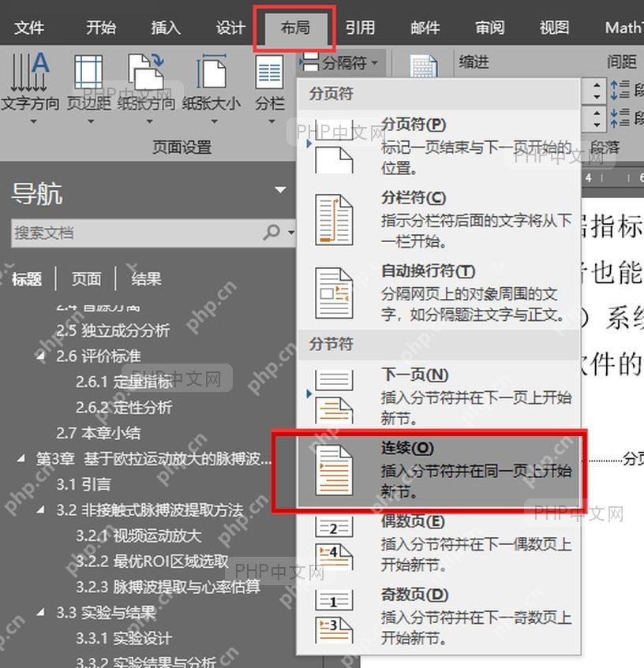Collapse the 2.6 评价标准 heading

click(40, 356)
